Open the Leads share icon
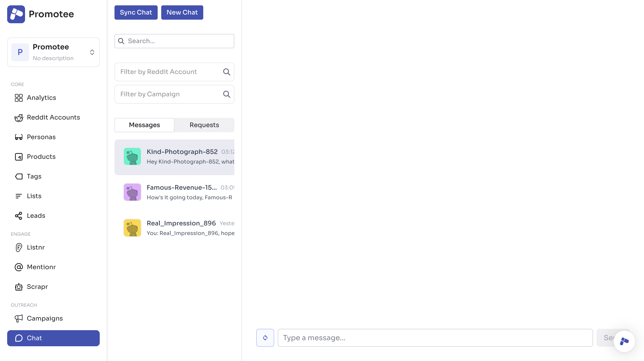The height and width of the screenshot is (361, 644). tap(19, 216)
